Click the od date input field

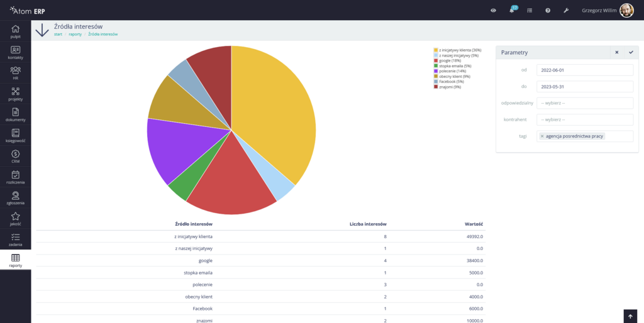(585, 70)
